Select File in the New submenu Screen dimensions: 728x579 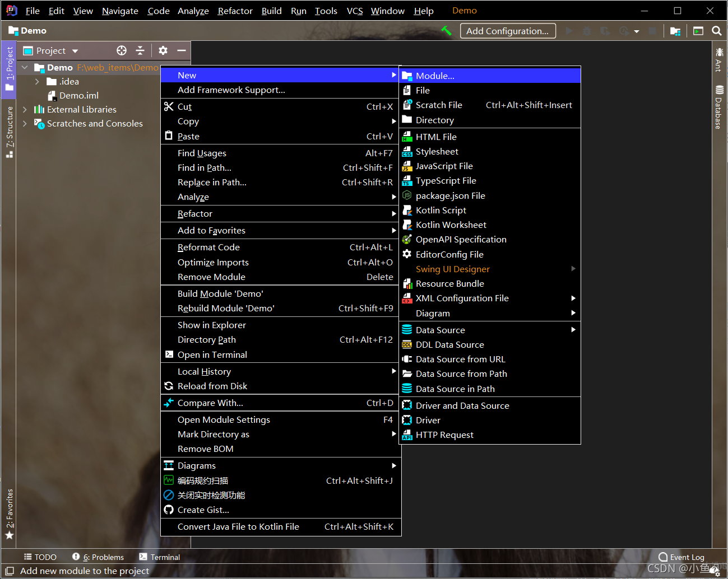tap(490, 90)
